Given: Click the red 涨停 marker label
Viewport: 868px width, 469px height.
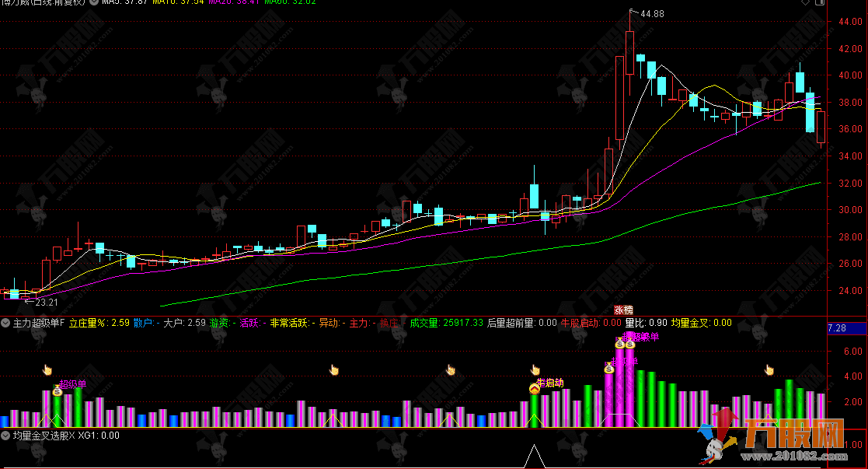Looking at the screenshot, I should click(x=623, y=309).
